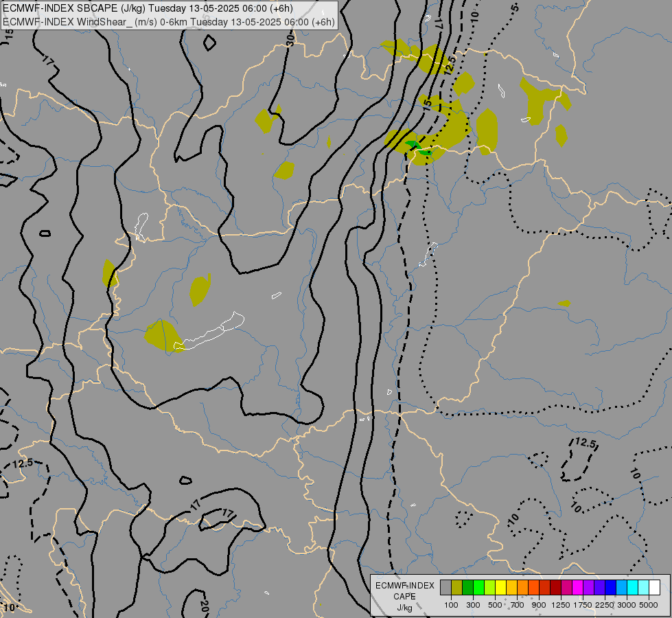Click the '5' dotted contour label
Screen dimensions: 672x618
point(515,8)
